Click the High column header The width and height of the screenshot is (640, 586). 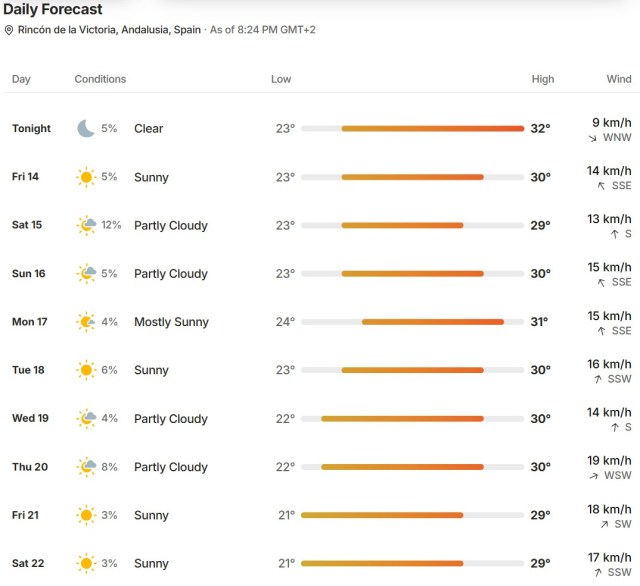coord(543,79)
